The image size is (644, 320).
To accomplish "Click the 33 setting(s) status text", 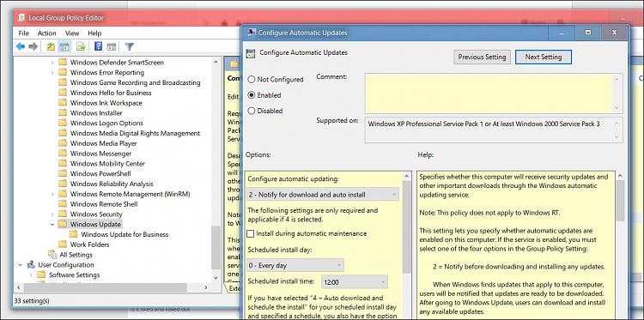I will coord(32,301).
